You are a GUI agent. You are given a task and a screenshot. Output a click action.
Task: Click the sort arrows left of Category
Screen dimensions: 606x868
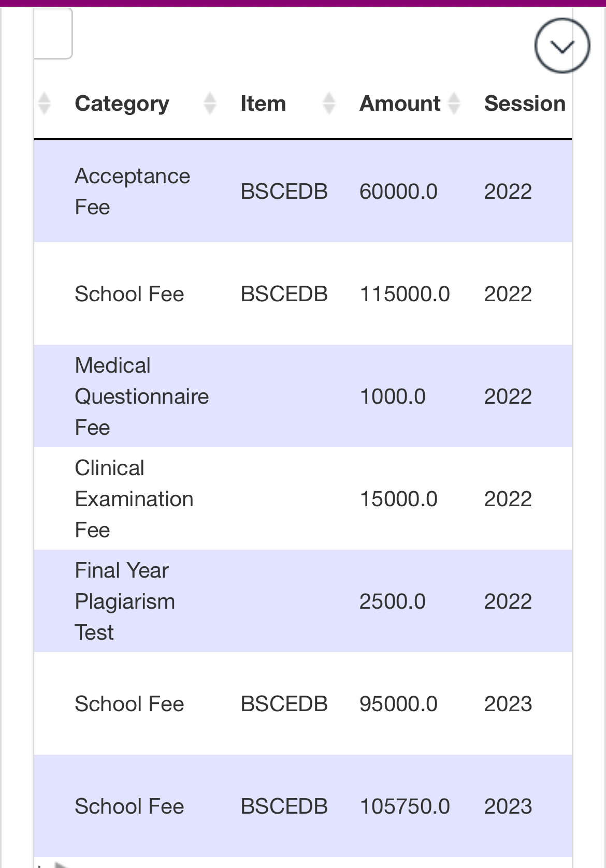(x=45, y=103)
